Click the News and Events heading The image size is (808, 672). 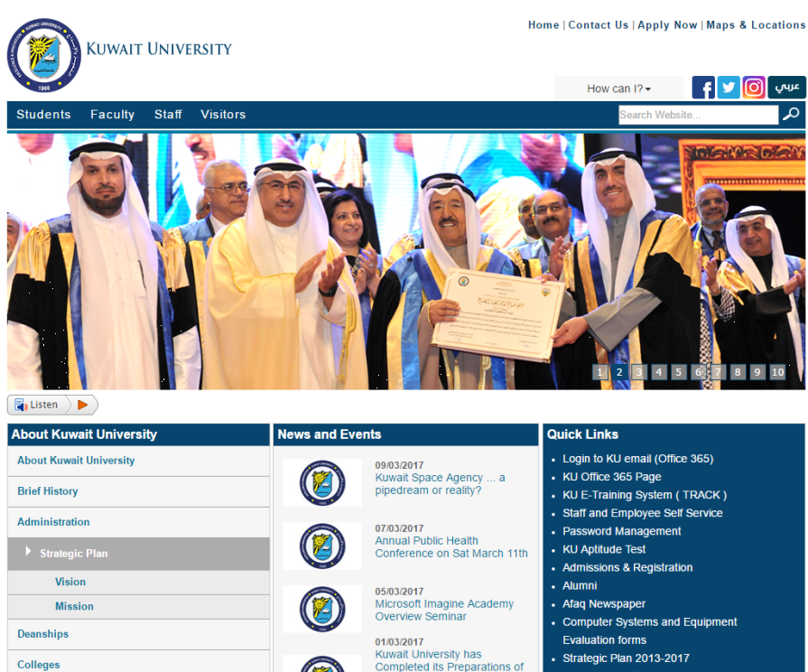330,434
